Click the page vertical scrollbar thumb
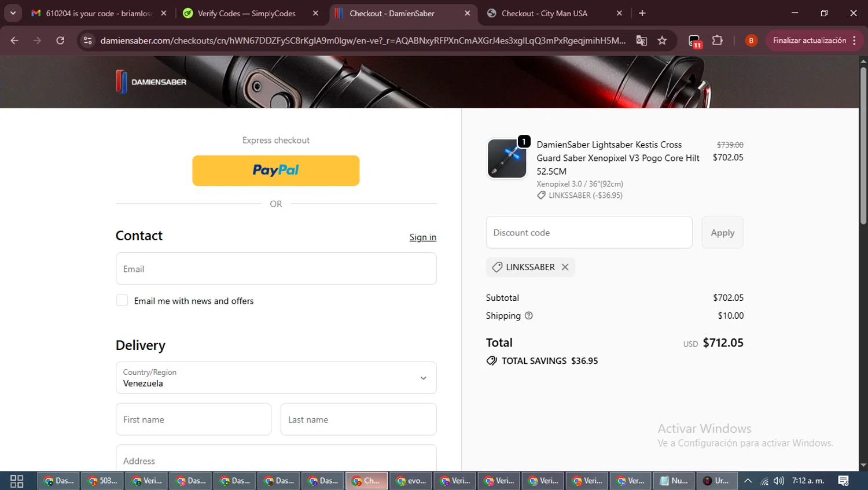Image resolution: width=868 pixels, height=490 pixels. point(863,146)
